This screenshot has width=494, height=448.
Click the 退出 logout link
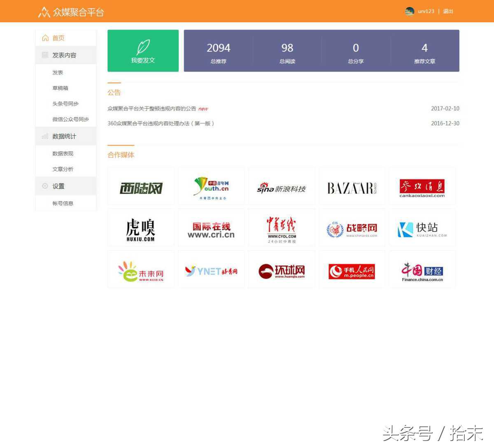click(448, 12)
